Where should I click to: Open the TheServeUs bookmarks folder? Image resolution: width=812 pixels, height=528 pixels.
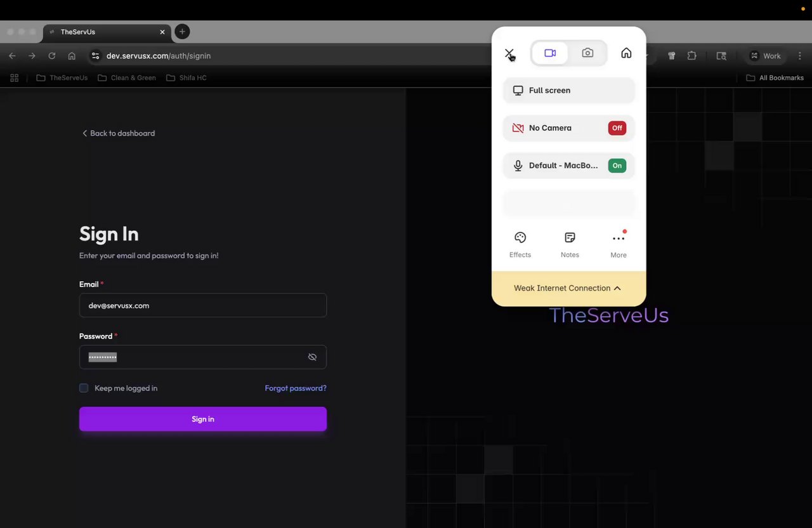pos(62,77)
